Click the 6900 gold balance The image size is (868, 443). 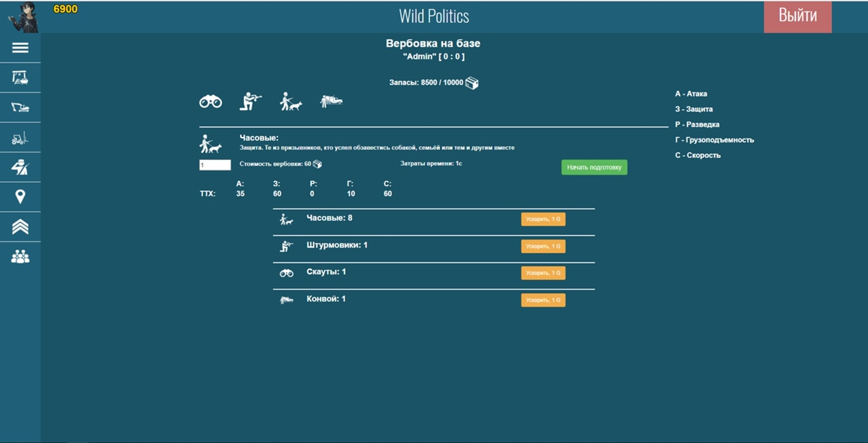pos(66,9)
